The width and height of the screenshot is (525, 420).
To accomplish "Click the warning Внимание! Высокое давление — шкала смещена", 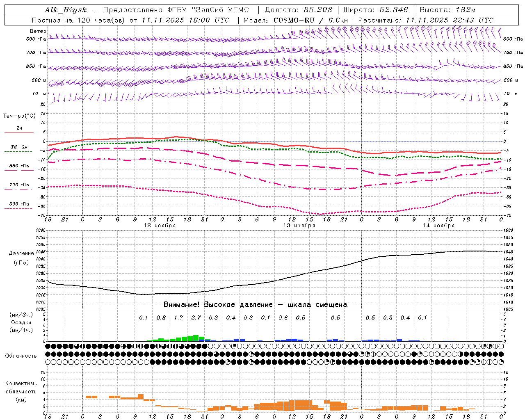I will click(x=256, y=304).
